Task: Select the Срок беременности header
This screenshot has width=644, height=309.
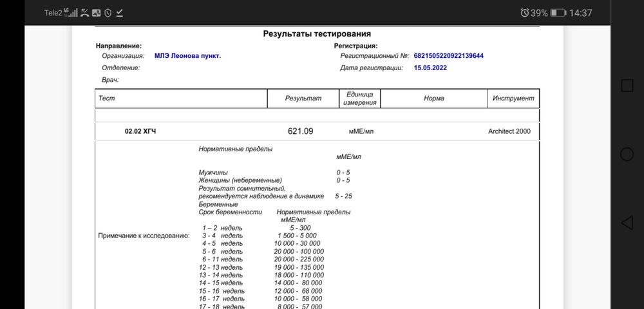Action: click(x=231, y=212)
